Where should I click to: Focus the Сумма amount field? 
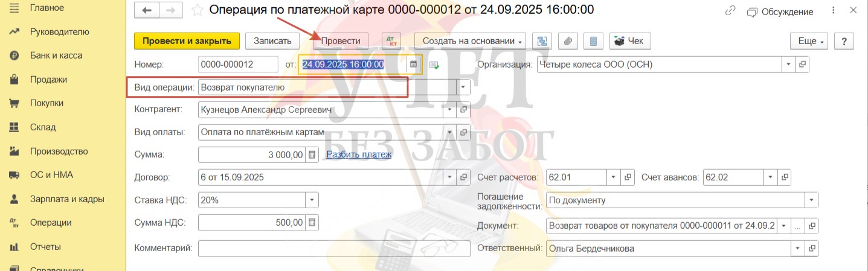click(x=251, y=155)
